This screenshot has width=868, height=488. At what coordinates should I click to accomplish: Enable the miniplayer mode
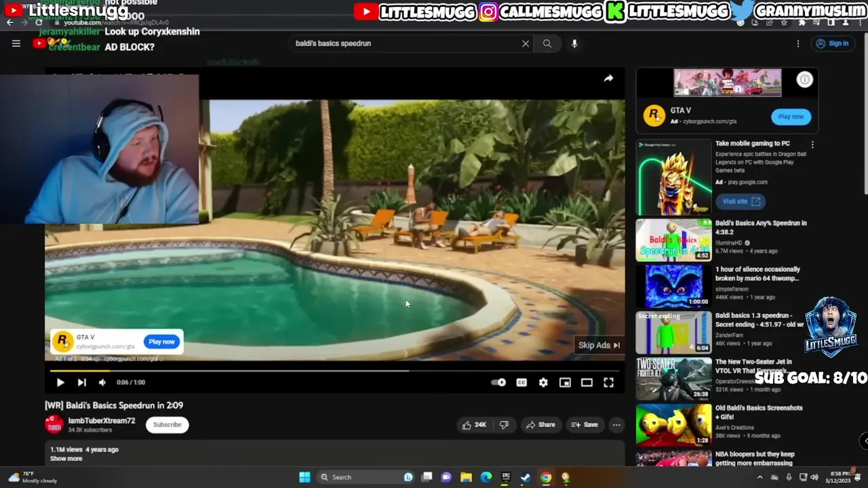point(565,382)
